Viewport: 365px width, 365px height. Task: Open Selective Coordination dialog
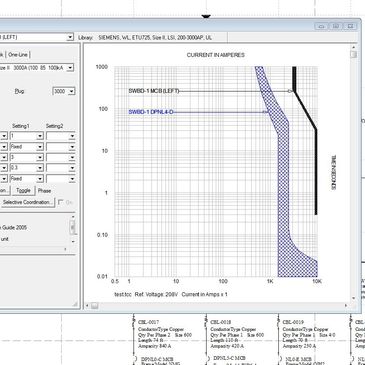(27, 202)
